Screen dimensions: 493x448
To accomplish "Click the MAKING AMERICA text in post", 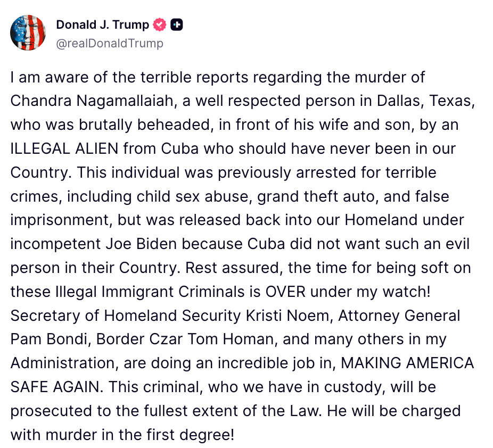I will pos(407,363).
